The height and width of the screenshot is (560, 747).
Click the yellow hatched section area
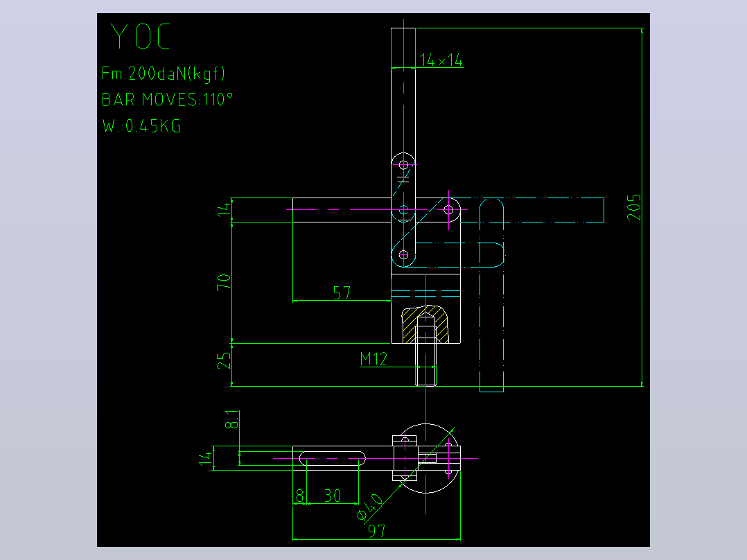tap(425, 324)
